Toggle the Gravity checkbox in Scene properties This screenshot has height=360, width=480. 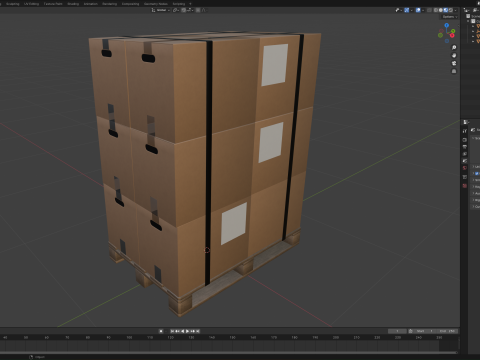click(x=477, y=173)
